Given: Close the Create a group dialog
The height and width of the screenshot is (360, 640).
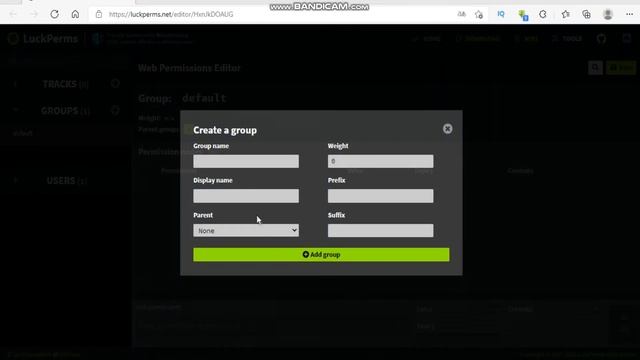Looking at the screenshot, I should [447, 129].
